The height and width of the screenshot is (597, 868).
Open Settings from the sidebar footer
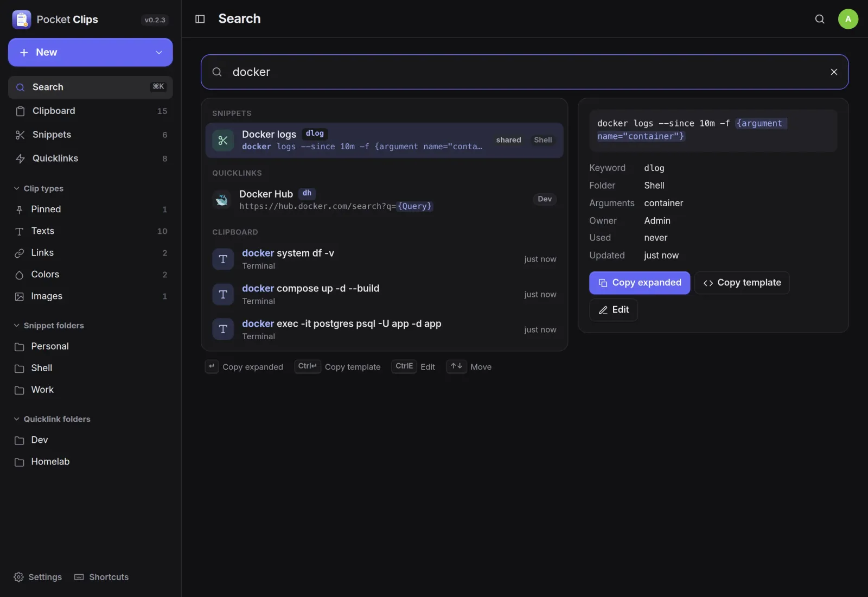pyautogui.click(x=37, y=577)
